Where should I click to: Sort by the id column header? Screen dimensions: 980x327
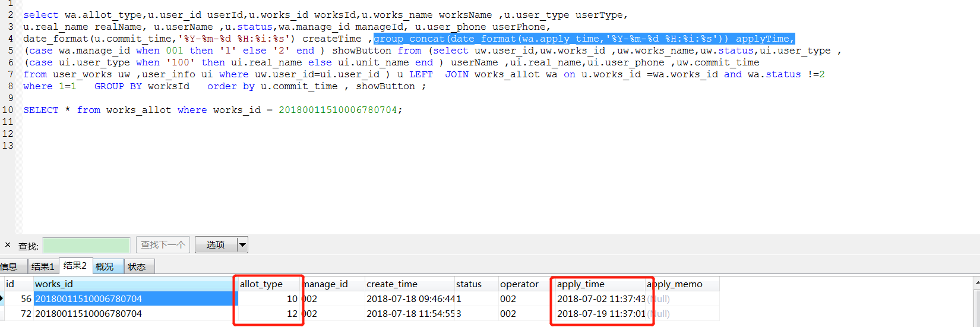[x=18, y=284]
